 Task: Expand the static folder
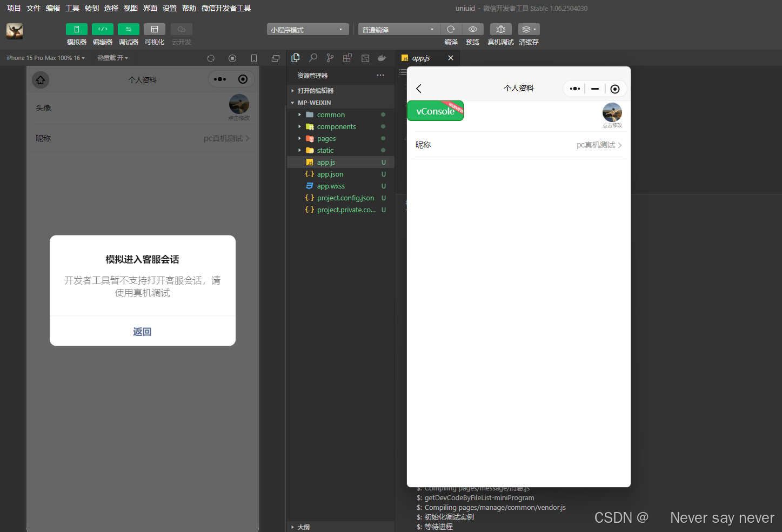click(x=341, y=150)
